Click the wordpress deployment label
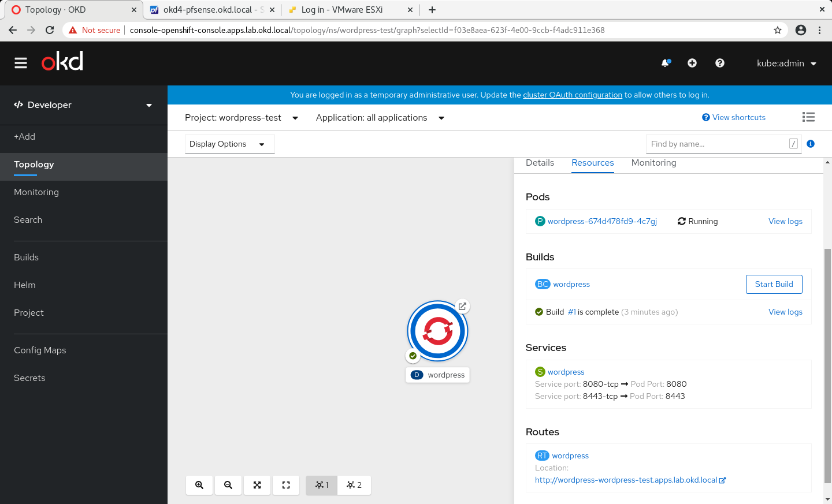The width and height of the screenshot is (832, 504). point(438,375)
